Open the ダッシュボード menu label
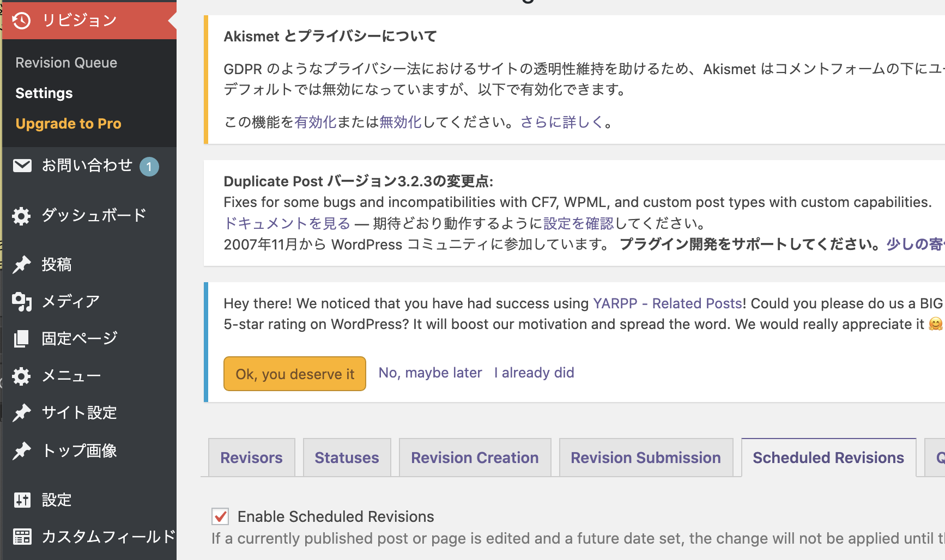Viewport: 945px width, 560px height. (94, 216)
